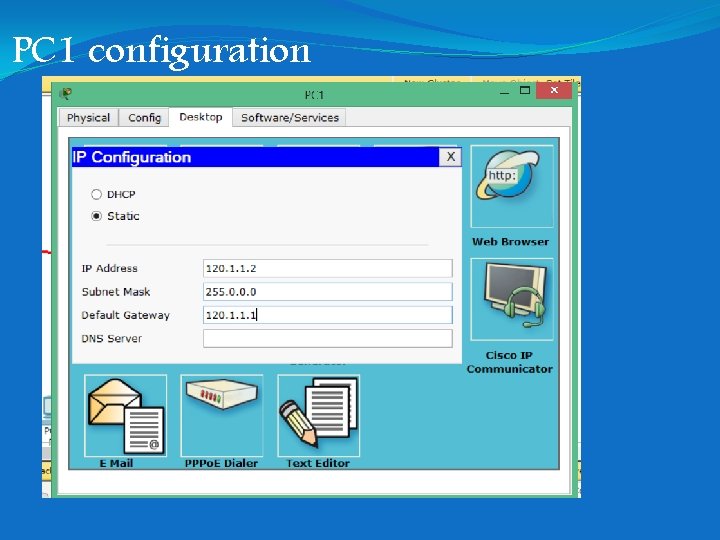Minimize the PC1 window
The width and height of the screenshot is (720, 540).
(x=505, y=91)
